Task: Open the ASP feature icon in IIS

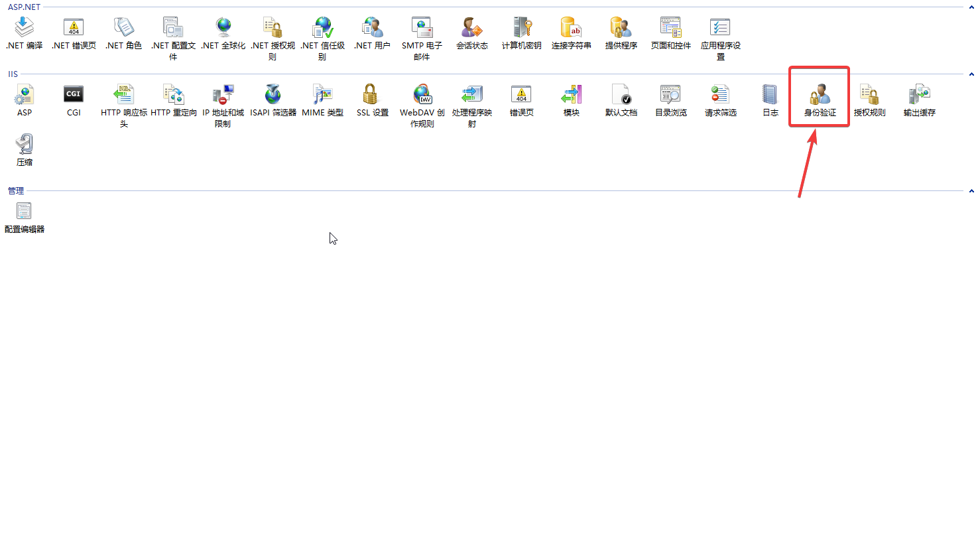Action: (x=25, y=94)
